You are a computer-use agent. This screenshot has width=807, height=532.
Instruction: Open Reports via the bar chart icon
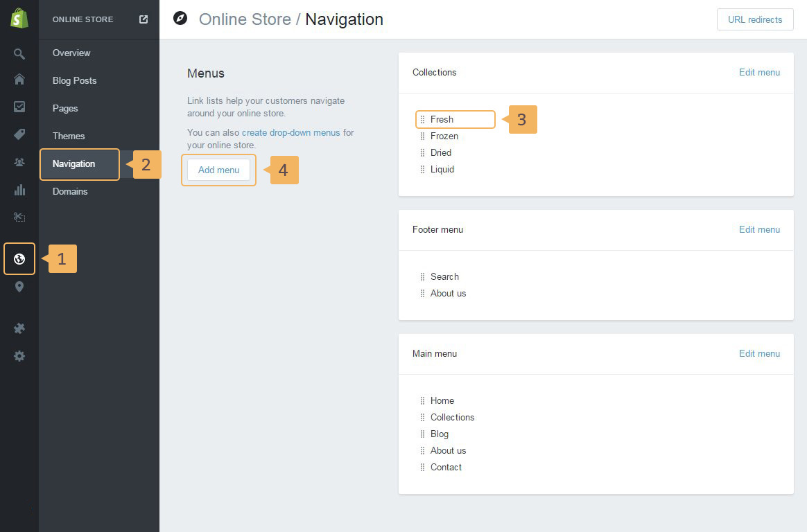click(19, 190)
